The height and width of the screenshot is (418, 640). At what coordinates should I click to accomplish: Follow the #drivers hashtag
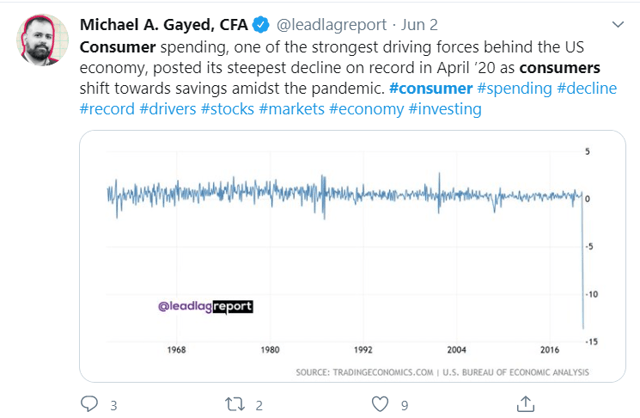(x=168, y=109)
